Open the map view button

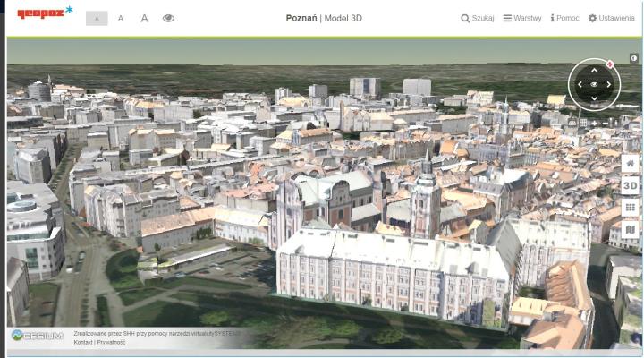click(x=630, y=230)
